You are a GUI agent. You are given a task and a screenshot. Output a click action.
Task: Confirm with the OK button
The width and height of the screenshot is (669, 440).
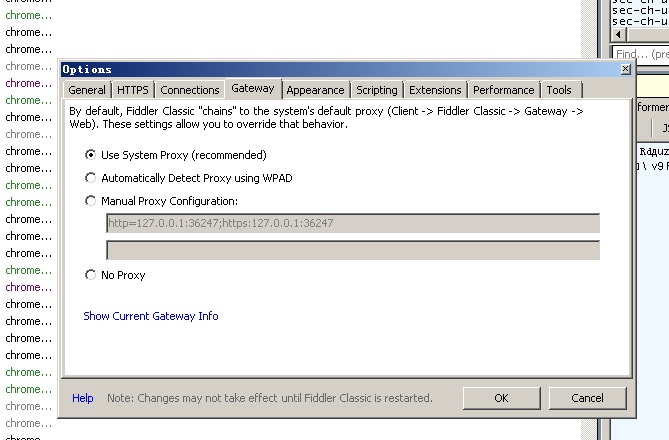(502, 398)
